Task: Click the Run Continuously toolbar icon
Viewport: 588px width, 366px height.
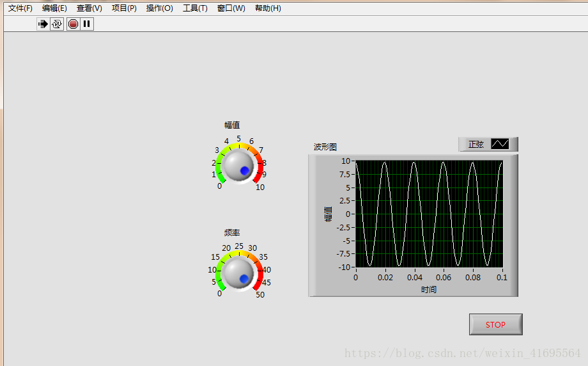Action: click(x=57, y=24)
